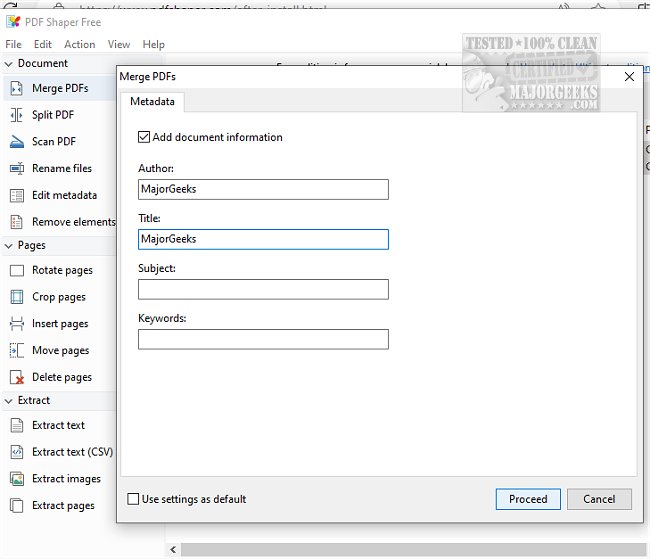Viewport: 650px width, 559px height.
Task: Select the Rotate pages icon
Action: pos(17,271)
